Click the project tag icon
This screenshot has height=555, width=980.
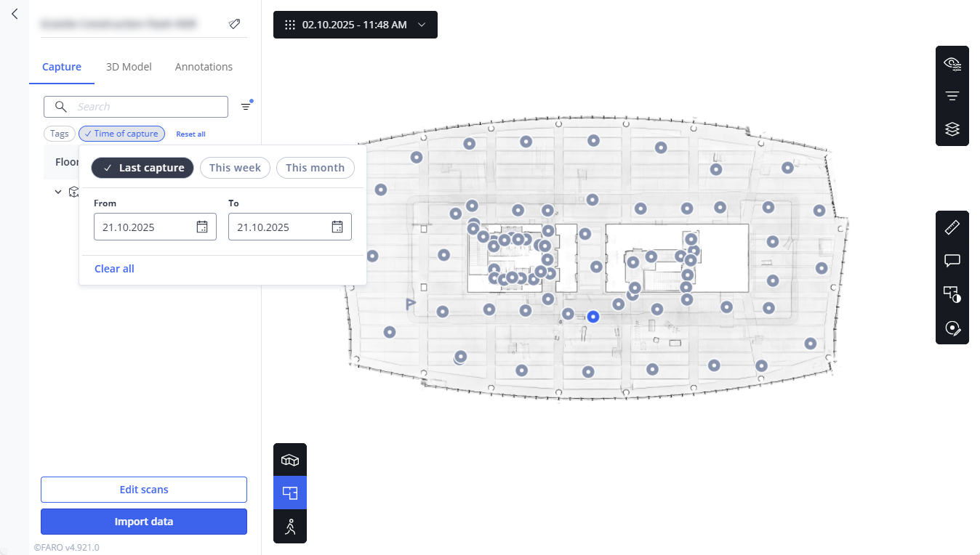pyautogui.click(x=234, y=24)
